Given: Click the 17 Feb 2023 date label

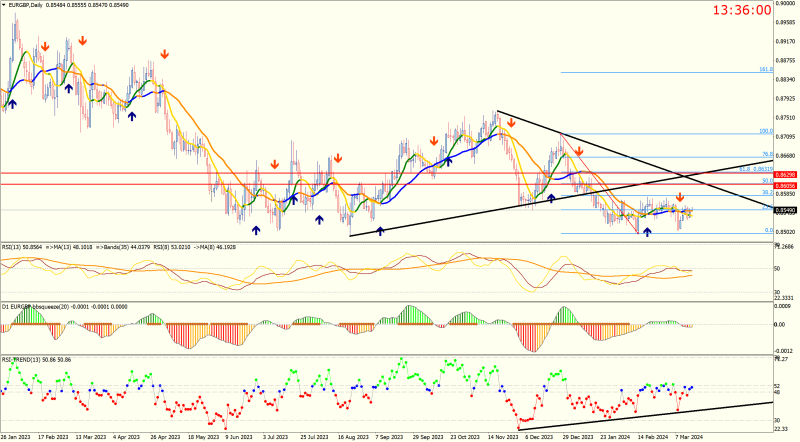Looking at the screenshot, I should pyautogui.click(x=54, y=437).
